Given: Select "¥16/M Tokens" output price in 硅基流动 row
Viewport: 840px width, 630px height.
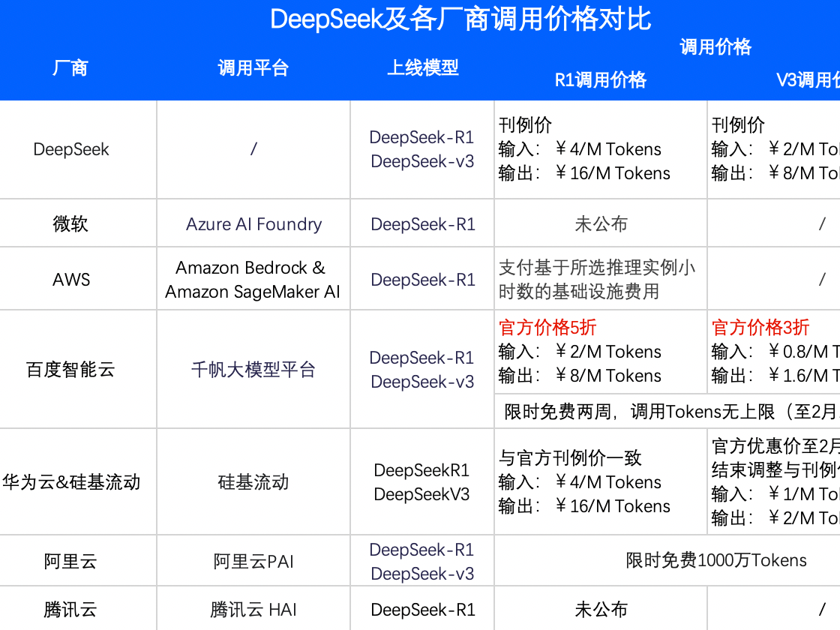Looking at the screenshot, I should tap(613, 506).
